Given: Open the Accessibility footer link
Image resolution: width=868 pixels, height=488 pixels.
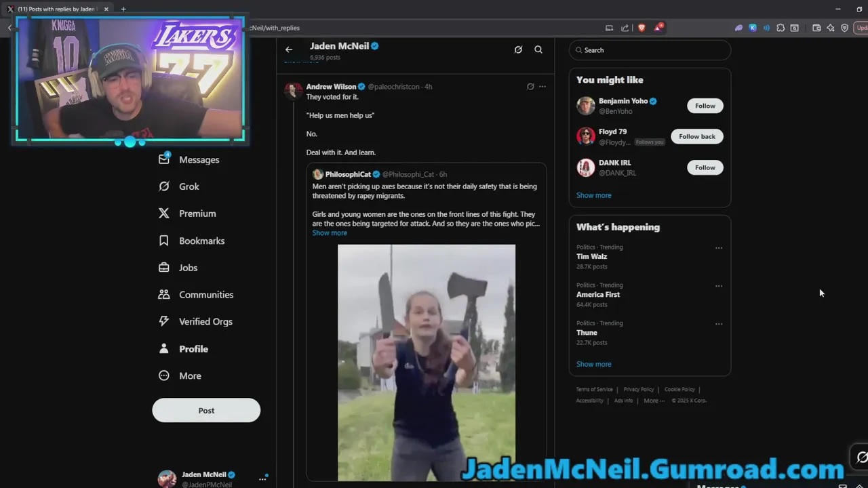Looking at the screenshot, I should [589, 401].
